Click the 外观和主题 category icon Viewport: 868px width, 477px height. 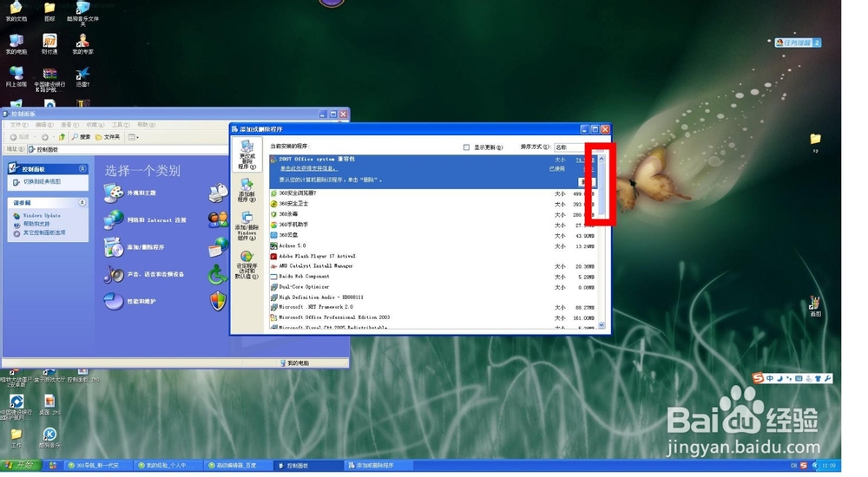[114, 193]
